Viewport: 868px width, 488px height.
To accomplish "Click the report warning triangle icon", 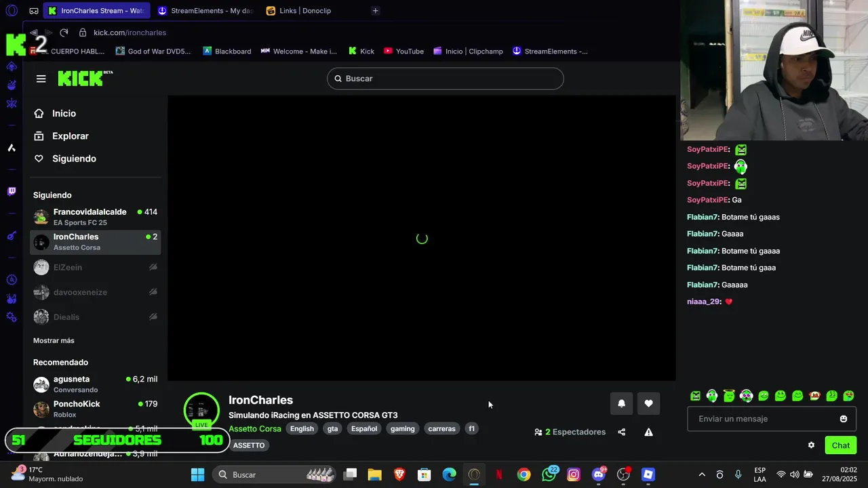I will click(x=648, y=432).
